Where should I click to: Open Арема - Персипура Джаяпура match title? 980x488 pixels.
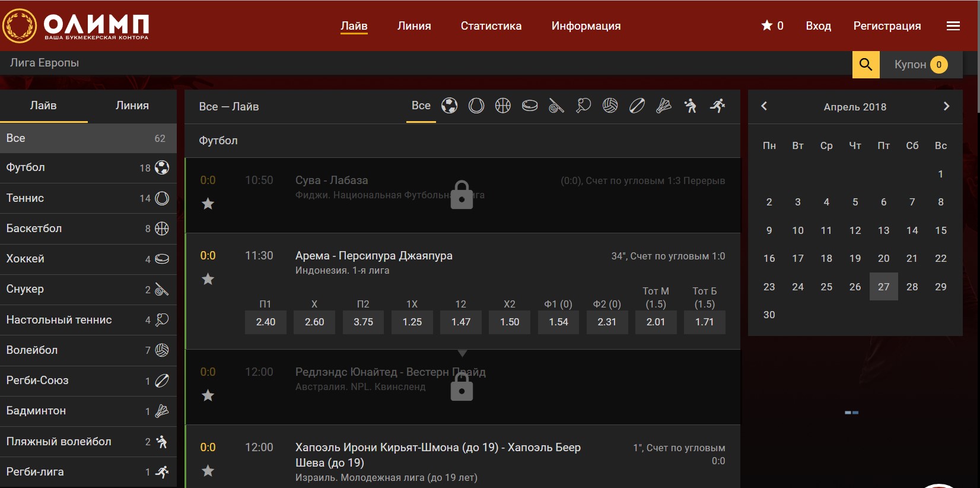(374, 255)
